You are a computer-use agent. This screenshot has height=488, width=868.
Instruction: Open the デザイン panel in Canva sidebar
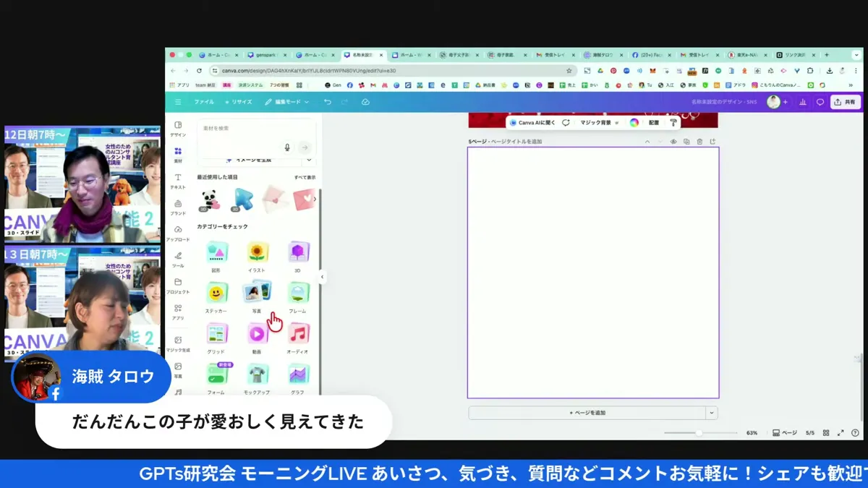(x=178, y=129)
